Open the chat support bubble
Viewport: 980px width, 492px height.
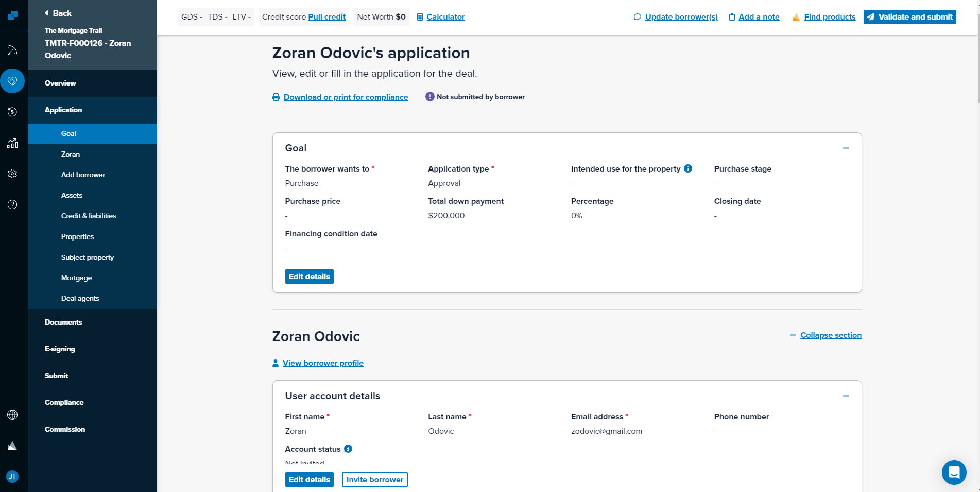[x=954, y=472]
